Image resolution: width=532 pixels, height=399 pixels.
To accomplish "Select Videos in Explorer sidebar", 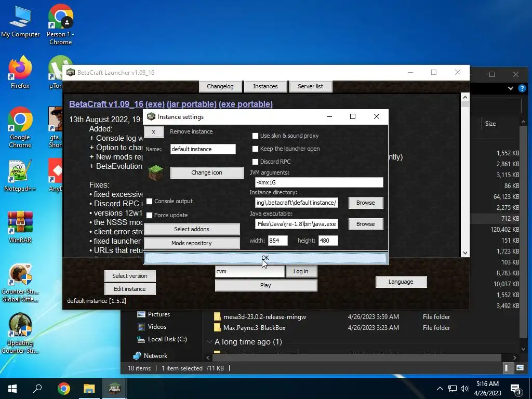I will [x=152, y=327].
